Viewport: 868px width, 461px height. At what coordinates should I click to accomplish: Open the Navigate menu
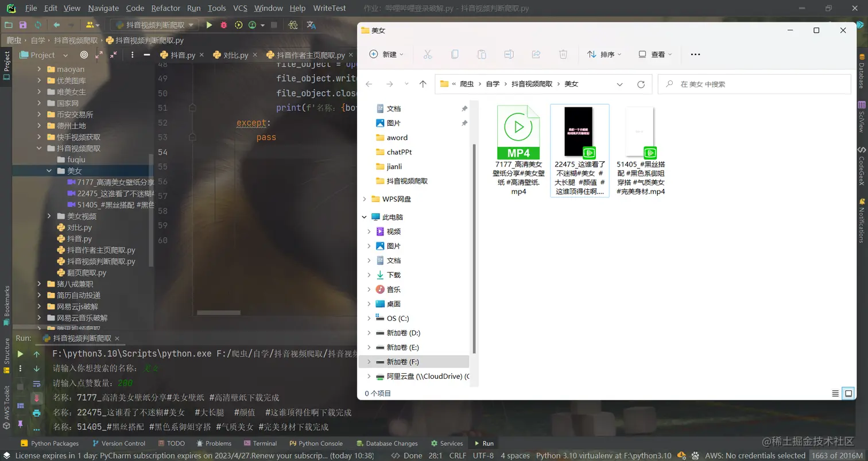103,8
